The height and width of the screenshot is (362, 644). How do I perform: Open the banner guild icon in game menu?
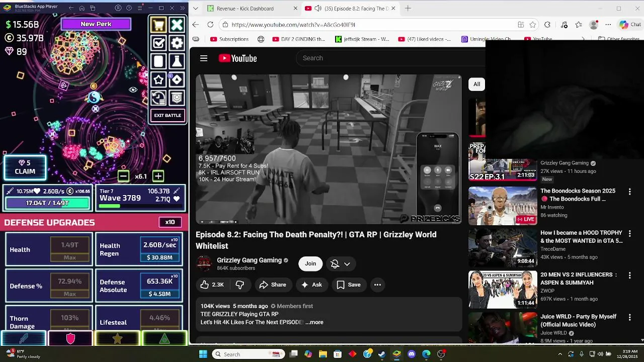[177, 98]
